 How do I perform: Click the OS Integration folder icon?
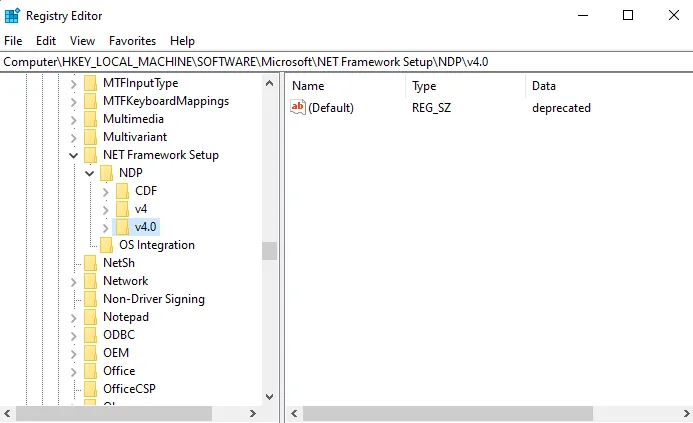(x=106, y=245)
